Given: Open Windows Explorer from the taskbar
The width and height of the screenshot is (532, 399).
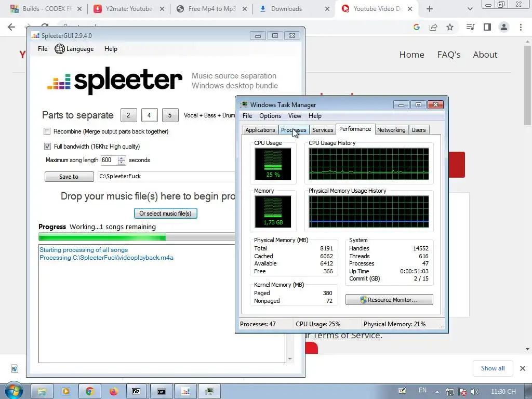Looking at the screenshot, I should (42, 392).
